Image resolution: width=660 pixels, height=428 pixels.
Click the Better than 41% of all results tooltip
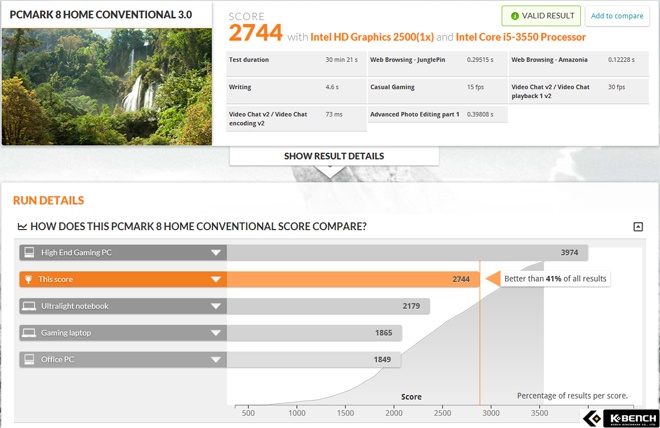coord(555,279)
